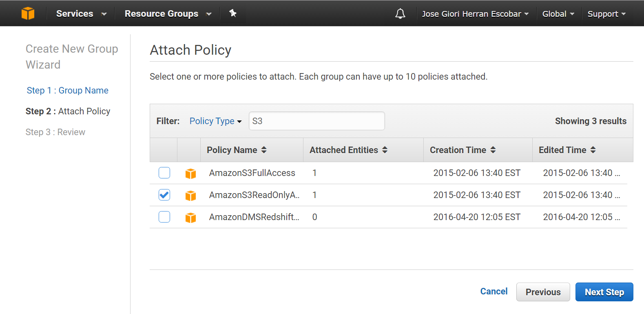This screenshot has width=644, height=314.
Task: Uncheck the AmazonS3ReadOnlyA.. policy checkbox
Action: tap(164, 195)
